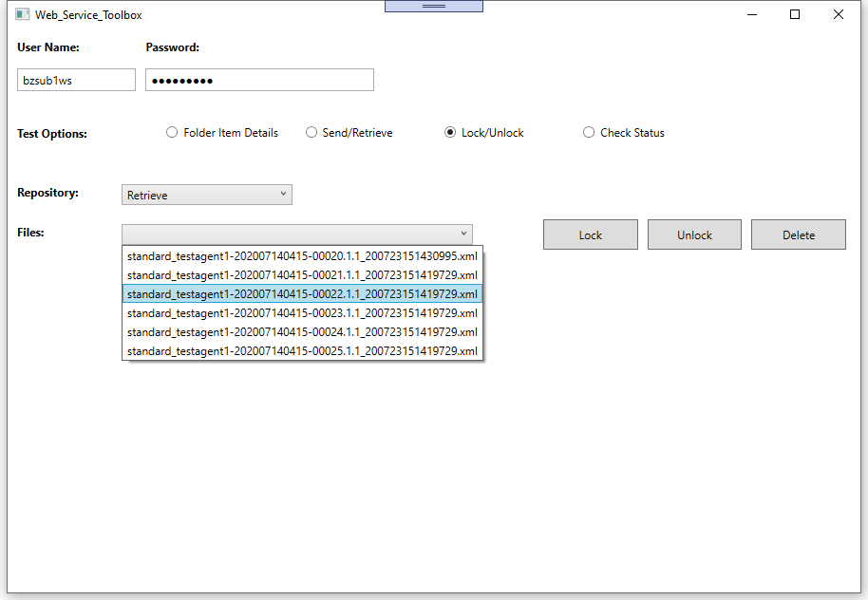Open the Repository dropdown showing Retrieve
Image resolution: width=868 pixels, height=600 pixels.
(207, 195)
